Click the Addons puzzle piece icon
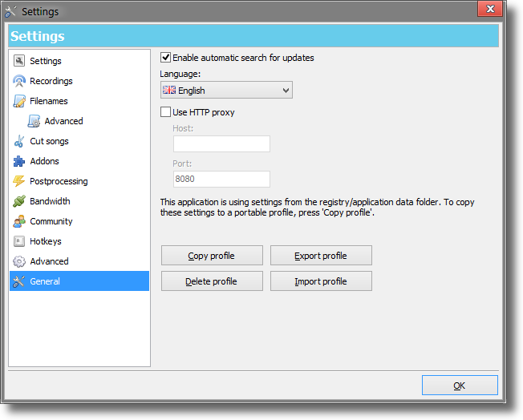 point(19,161)
